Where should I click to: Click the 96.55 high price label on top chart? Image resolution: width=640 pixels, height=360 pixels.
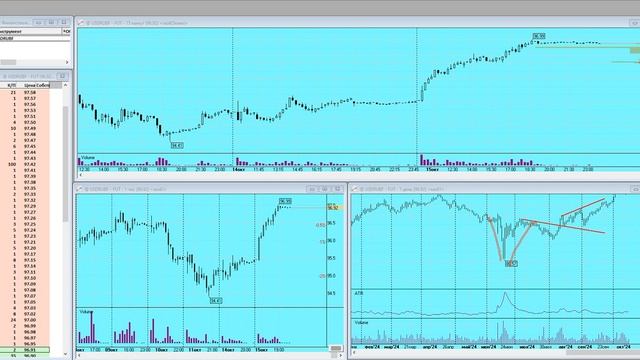pyautogui.click(x=539, y=36)
